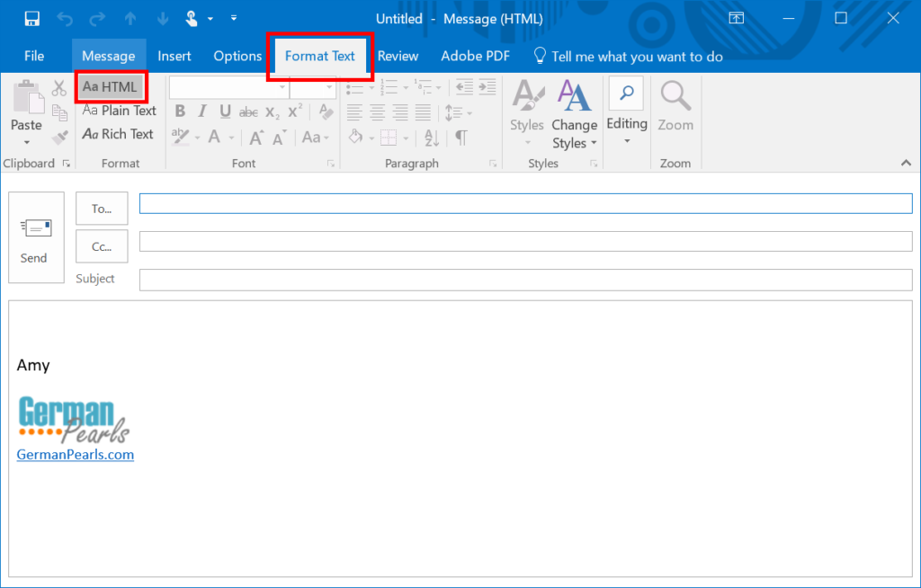Toggle Show/Hide paragraph marks
The image size is (921, 588).
pos(461,138)
